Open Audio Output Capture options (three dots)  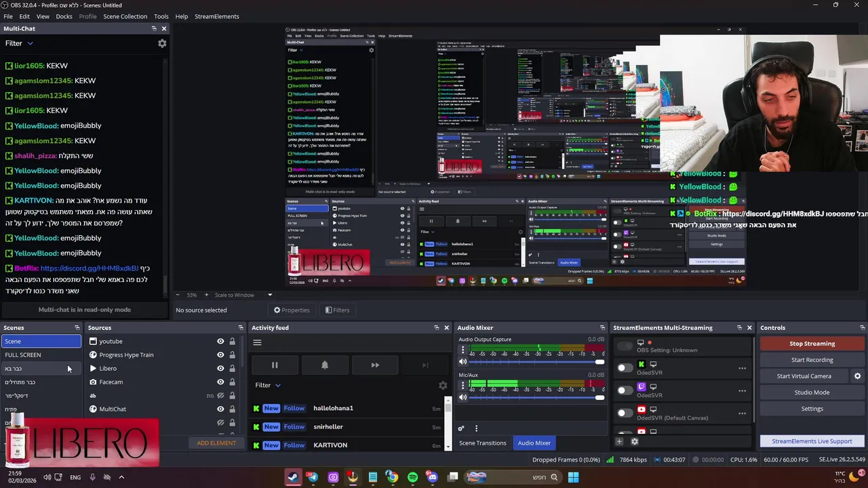click(462, 350)
